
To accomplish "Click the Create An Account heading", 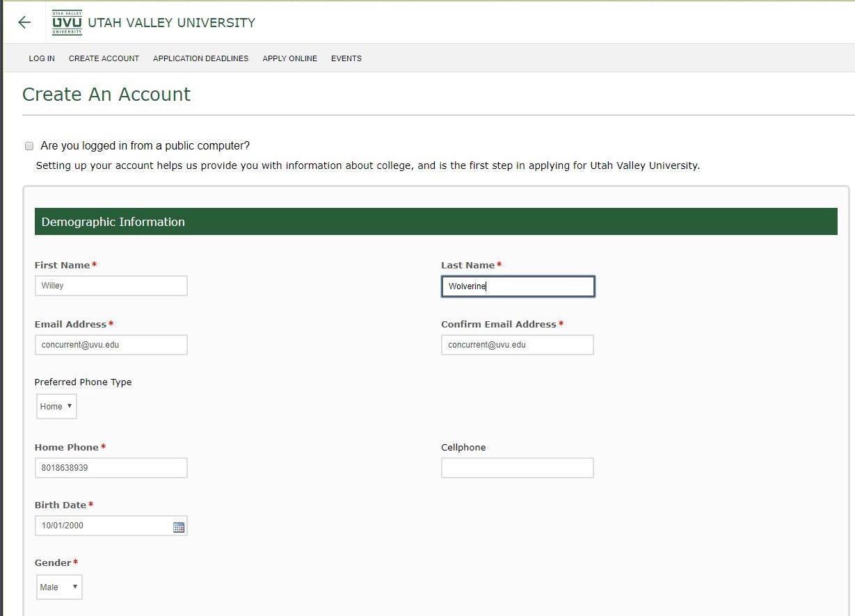I will (x=106, y=95).
